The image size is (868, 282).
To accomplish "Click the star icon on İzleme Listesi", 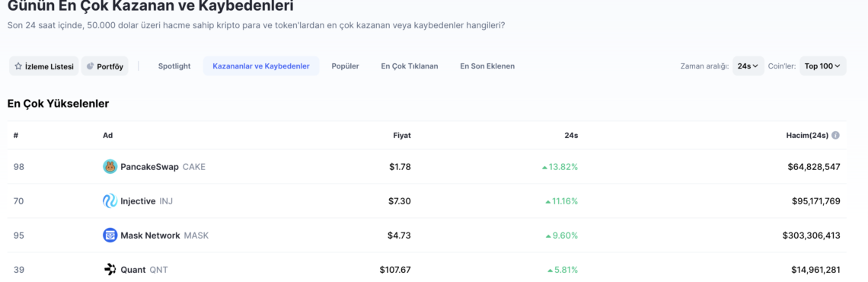I will coord(18,66).
